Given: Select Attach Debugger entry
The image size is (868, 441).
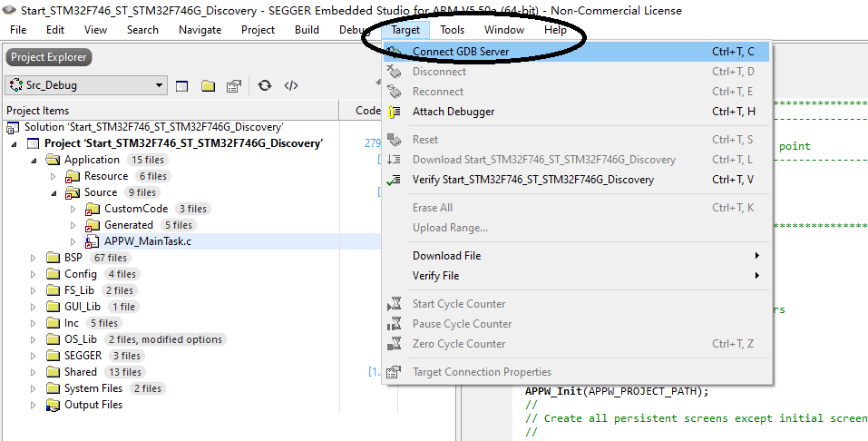Looking at the screenshot, I should coord(576,112).
